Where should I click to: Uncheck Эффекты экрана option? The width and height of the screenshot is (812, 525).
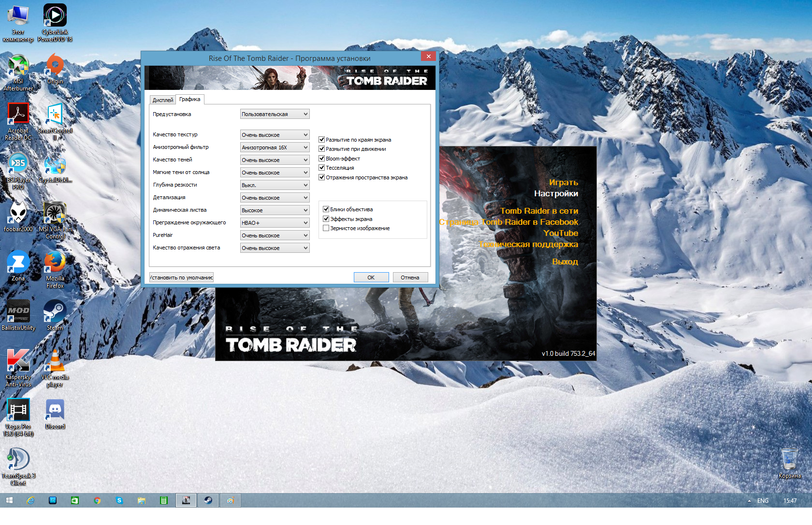point(326,219)
